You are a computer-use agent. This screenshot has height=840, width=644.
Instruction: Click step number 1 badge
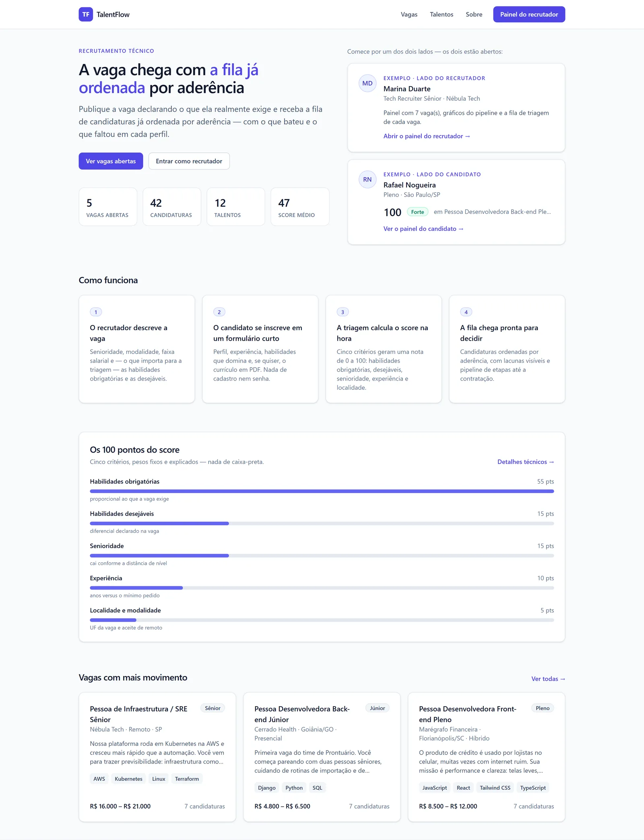(96, 312)
